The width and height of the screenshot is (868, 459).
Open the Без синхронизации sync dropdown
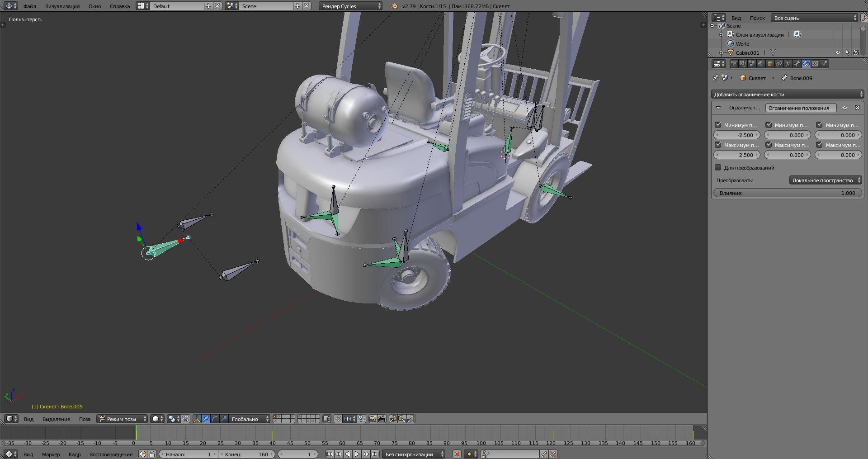coord(414,454)
